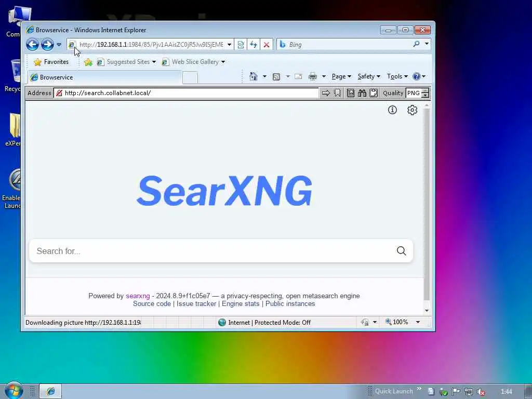Image resolution: width=532 pixels, height=399 pixels.
Task: Click the taskbar clock showing 1:44
Action: point(506,392)
